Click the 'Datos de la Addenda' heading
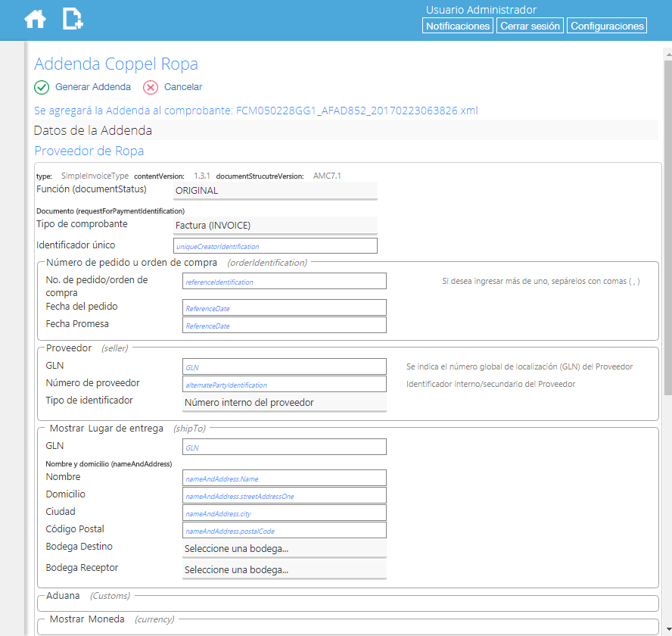This screenshot has width=672, height=636. (x=92, y=130)
